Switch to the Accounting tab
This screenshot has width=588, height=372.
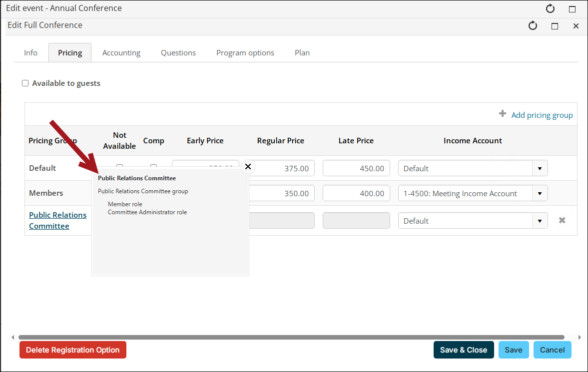121,53
